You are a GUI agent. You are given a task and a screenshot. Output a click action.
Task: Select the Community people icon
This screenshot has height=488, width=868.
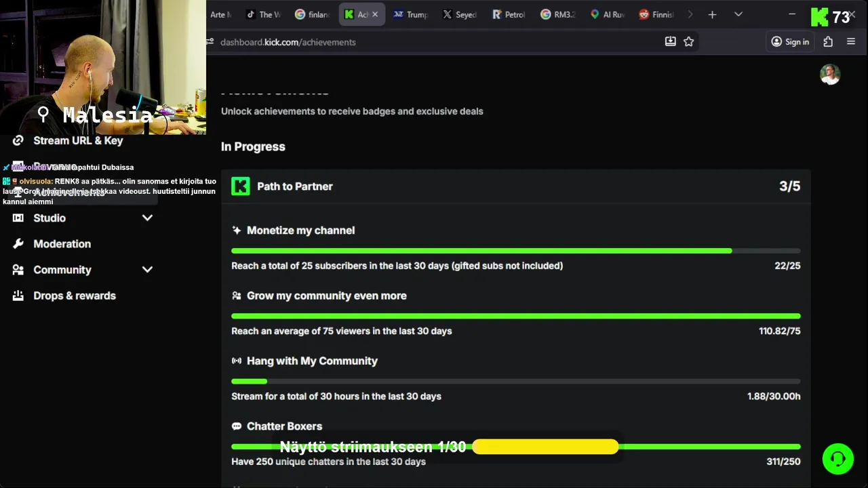tap(18, 270)
